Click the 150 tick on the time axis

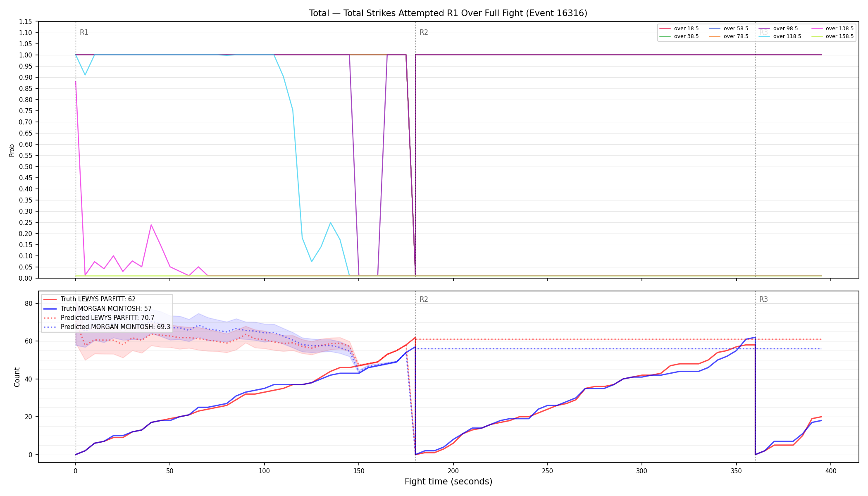click(359, 471)
